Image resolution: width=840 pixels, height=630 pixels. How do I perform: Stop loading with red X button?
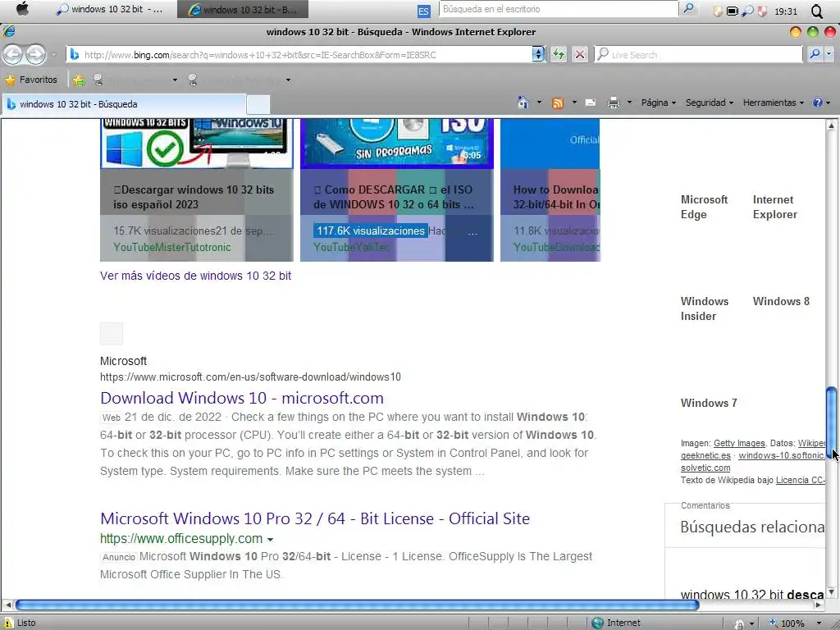[x=580, y=54]
